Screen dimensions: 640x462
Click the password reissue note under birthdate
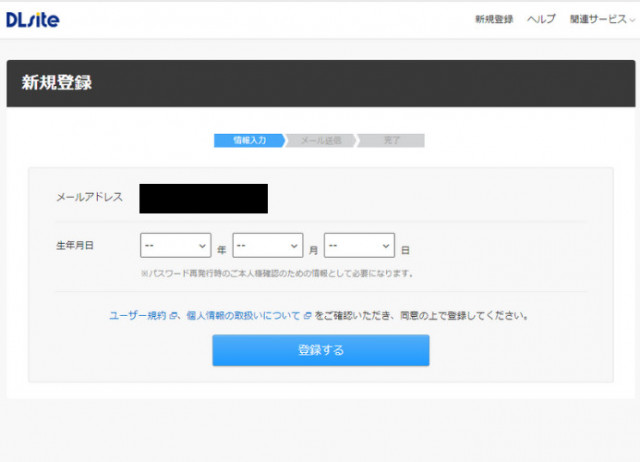277,273
